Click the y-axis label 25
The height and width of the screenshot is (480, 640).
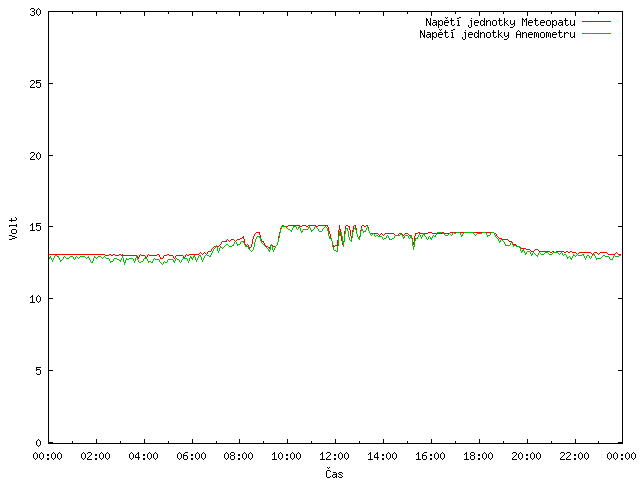pos(36,84)
